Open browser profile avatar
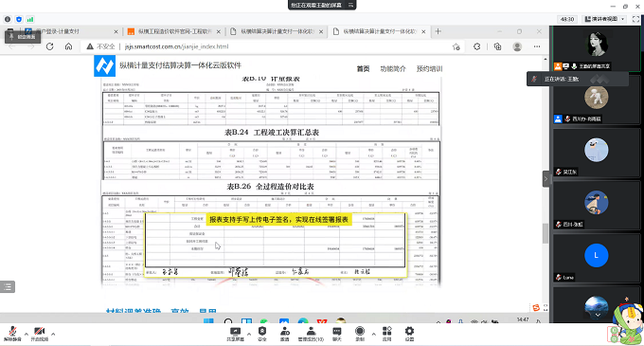644x346 pixels. coord(517,46)
